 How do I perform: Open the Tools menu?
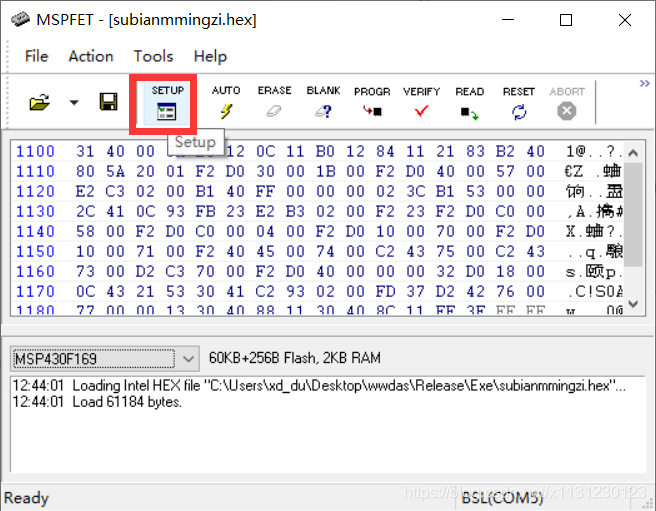(x=153, y=56)
